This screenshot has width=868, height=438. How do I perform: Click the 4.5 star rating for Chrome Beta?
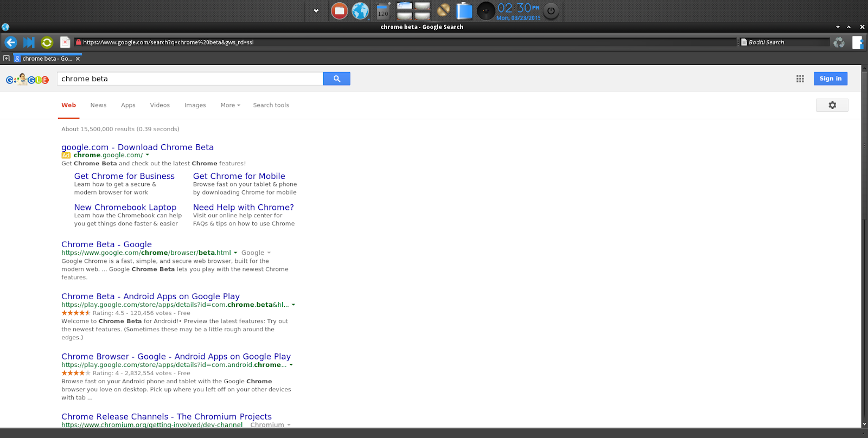[76, 313]
